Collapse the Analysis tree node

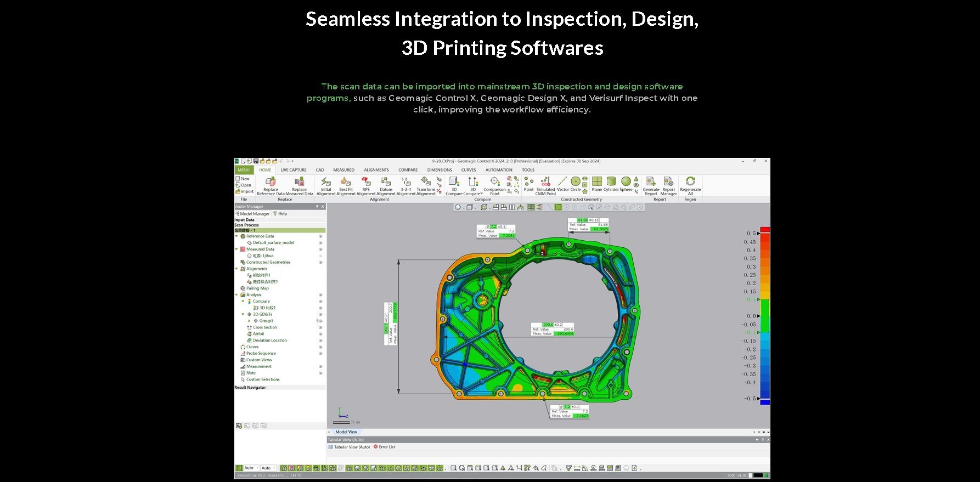click(236, 295)
